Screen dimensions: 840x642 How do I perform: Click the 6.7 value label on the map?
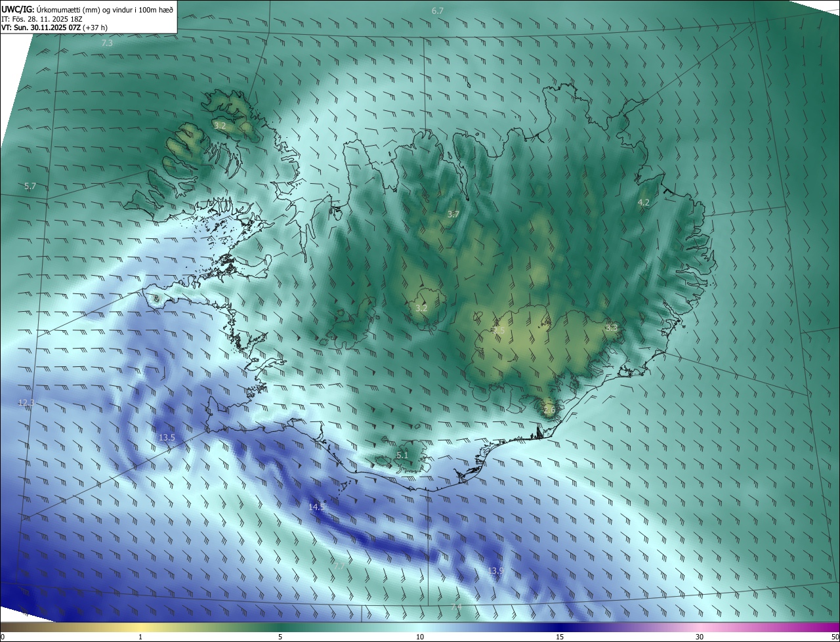click(438, 11)
